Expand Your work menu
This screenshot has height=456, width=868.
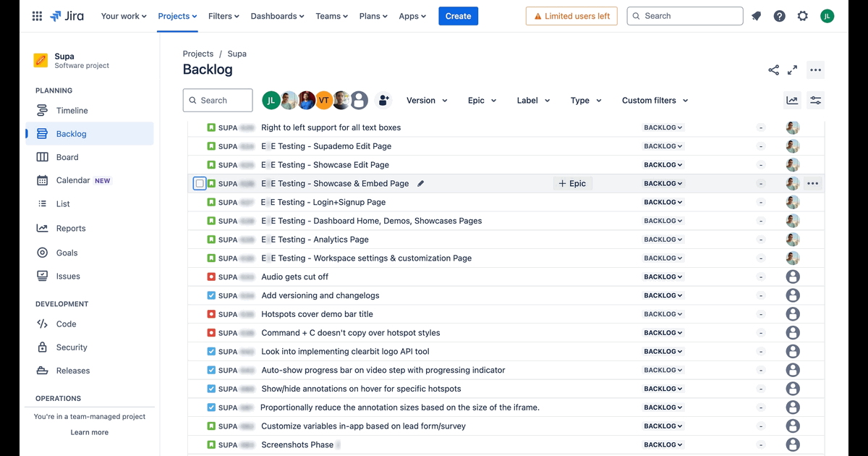(x=124, y=16)
